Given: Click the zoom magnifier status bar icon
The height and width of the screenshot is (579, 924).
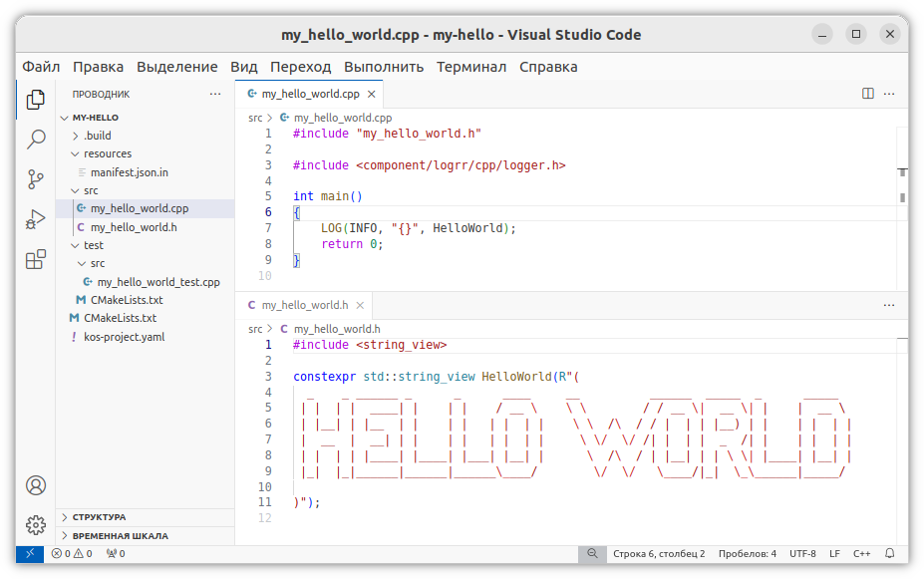Looking at the screenshot, I should (592, 554).
